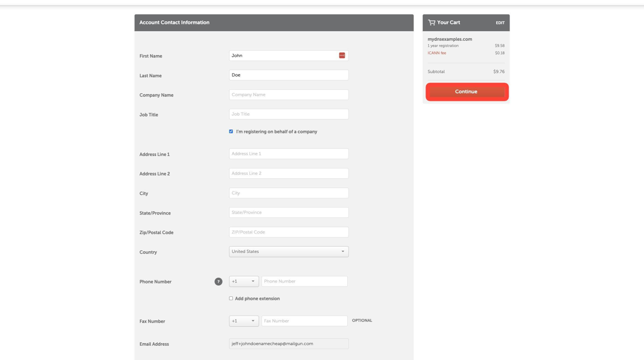Click into the Company Name field
Viewport: 644px width, 360px height.
(x=289, y=94)
